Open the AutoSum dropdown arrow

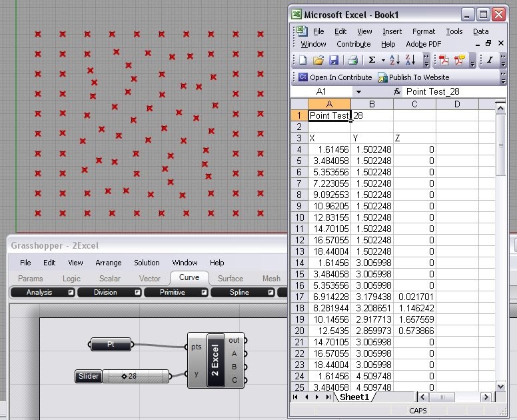383,61
